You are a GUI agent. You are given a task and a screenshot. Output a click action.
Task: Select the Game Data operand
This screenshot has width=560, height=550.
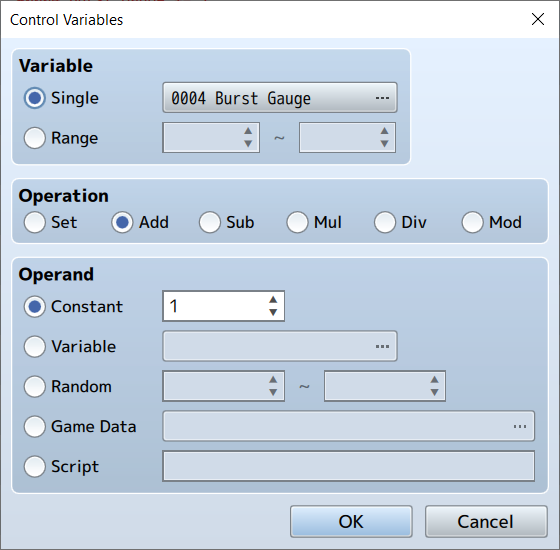point(35,426)
